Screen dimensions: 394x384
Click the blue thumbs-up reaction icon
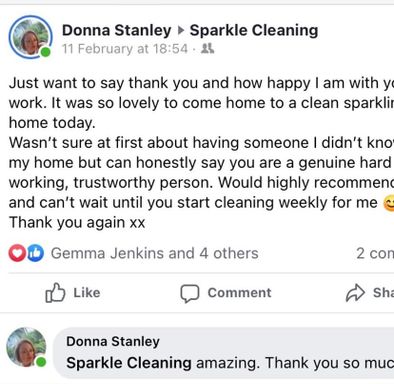click(x=35, y=253)
